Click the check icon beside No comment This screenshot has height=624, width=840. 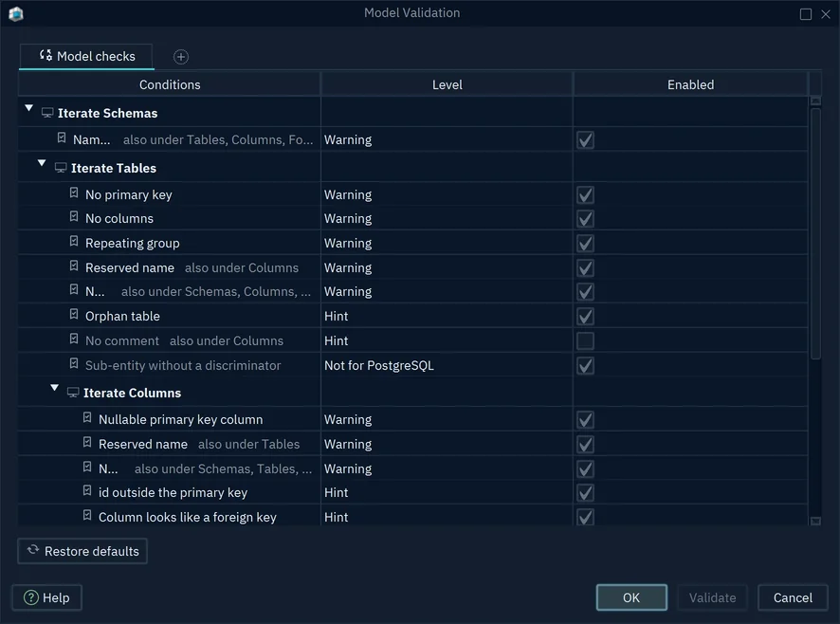[x=74, y=340]
